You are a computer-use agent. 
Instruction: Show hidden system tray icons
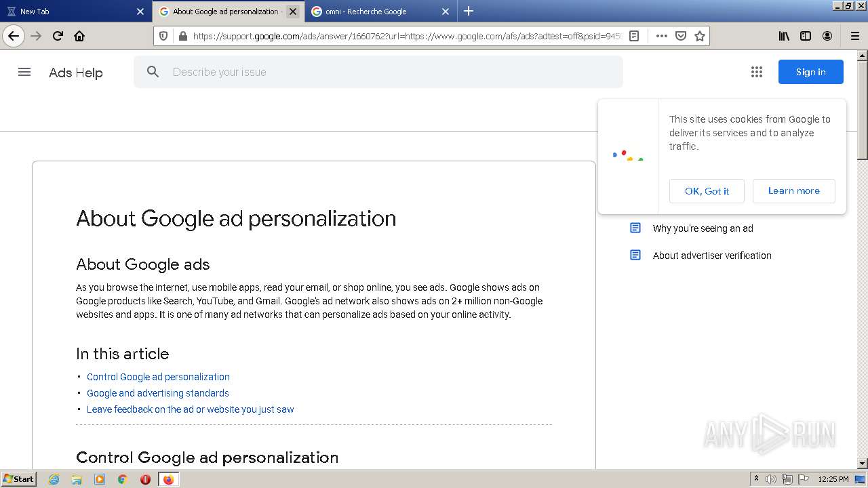[x=757, y=479]
